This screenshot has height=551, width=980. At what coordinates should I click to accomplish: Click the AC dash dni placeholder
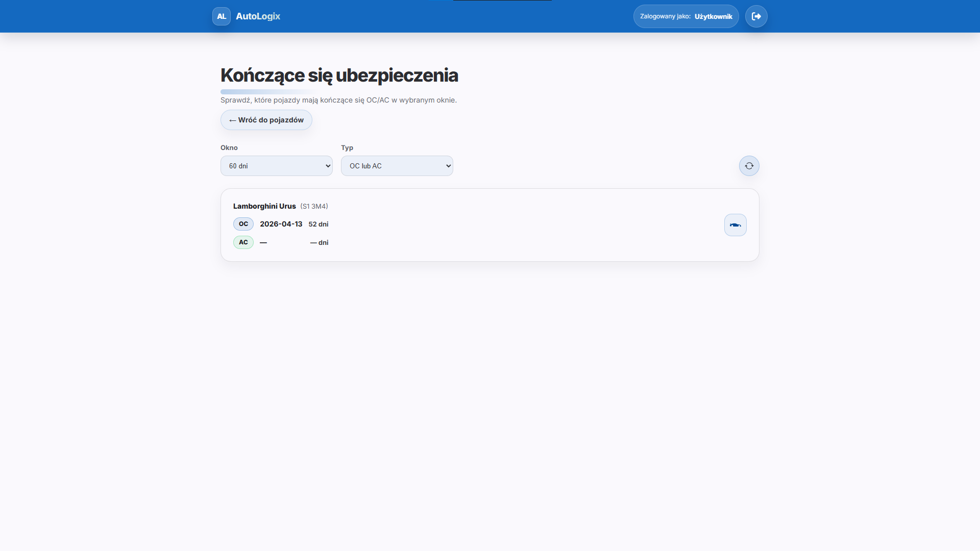(x=319, y=242)
